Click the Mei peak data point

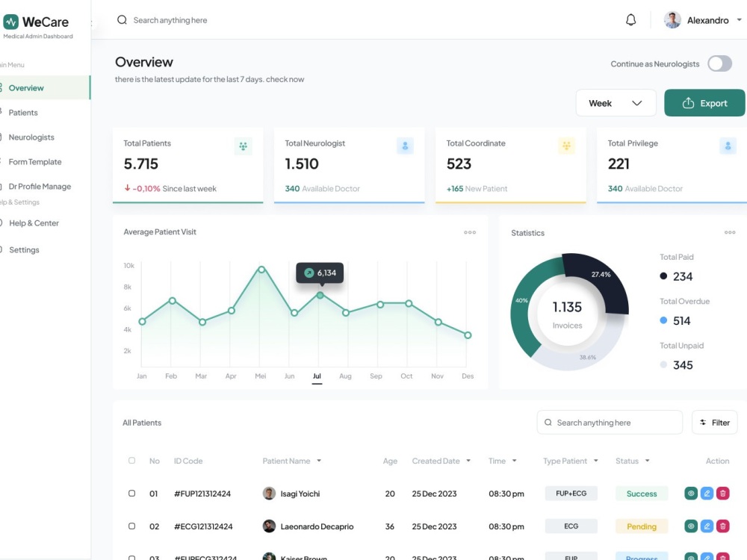pos(261,270)
